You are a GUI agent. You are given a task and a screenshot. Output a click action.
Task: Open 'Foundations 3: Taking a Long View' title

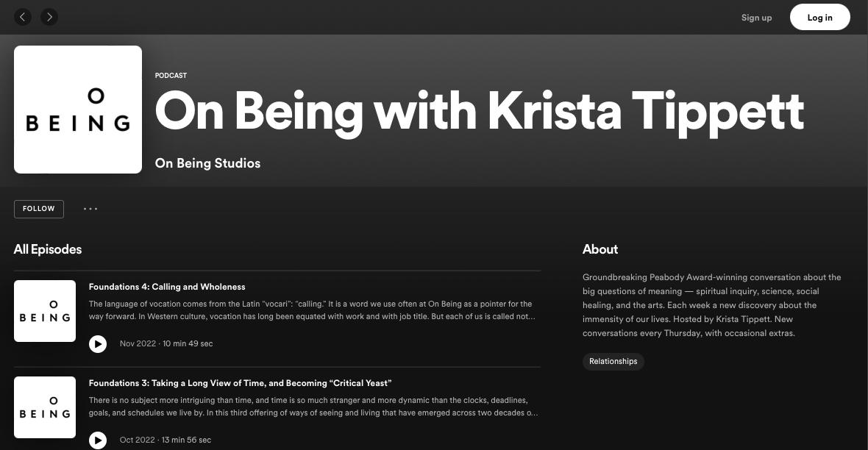click(240, 383)
